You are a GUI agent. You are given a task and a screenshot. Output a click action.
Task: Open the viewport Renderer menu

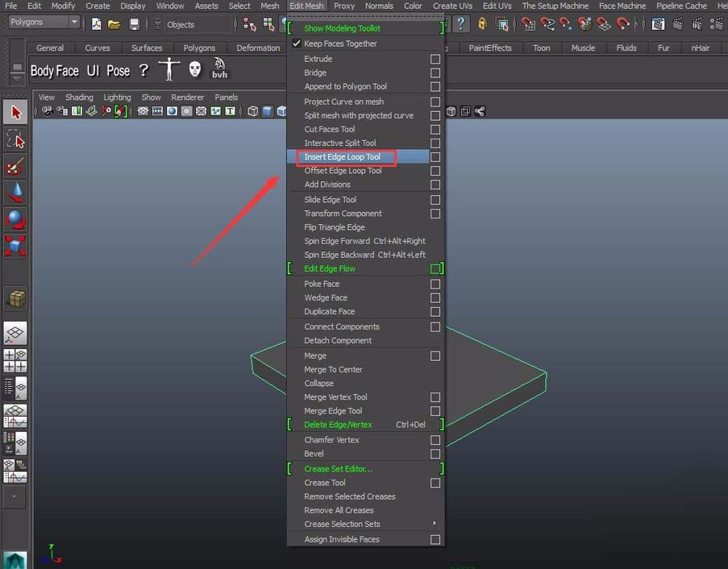(x=188, y=97)
